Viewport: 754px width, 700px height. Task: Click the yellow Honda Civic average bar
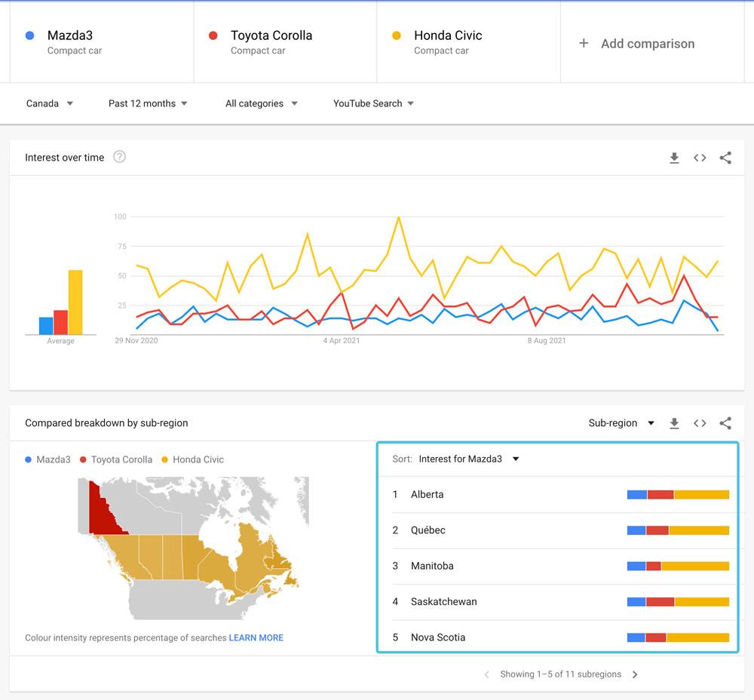point(75,302)
